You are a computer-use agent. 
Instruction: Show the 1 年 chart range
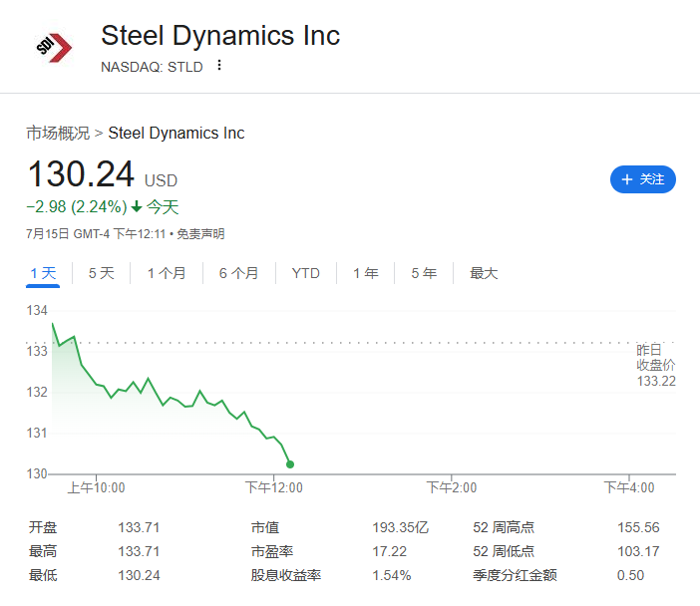[x=366, y=273]
